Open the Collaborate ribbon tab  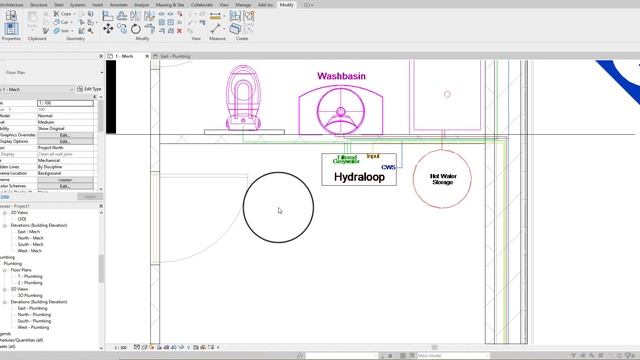[202, 5]
